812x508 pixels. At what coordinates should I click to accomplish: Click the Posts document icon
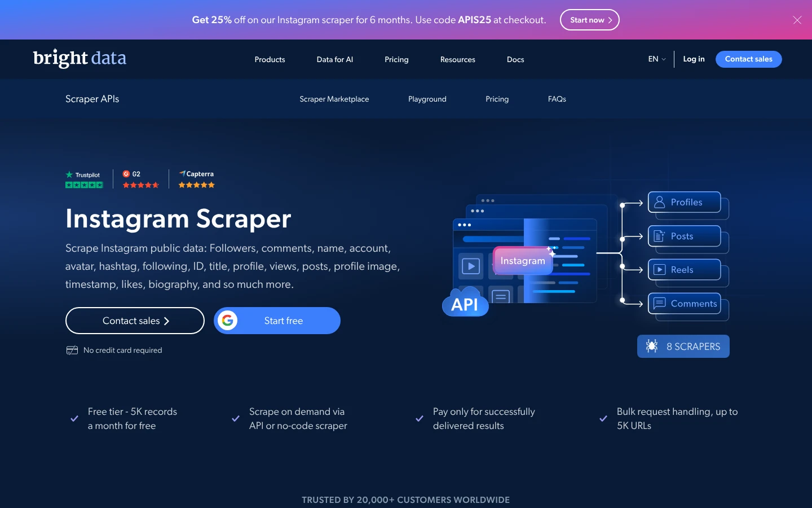tap(659, 236)
